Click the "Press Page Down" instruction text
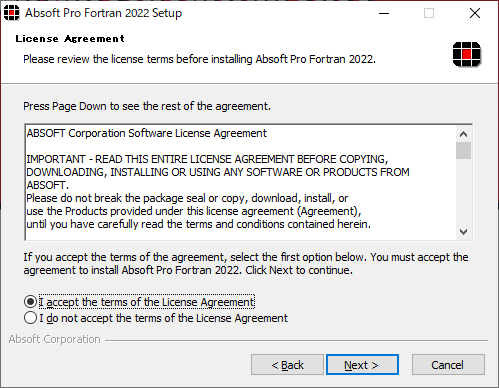Viewport: 499px width, 388px height. (x=147, y=106)
